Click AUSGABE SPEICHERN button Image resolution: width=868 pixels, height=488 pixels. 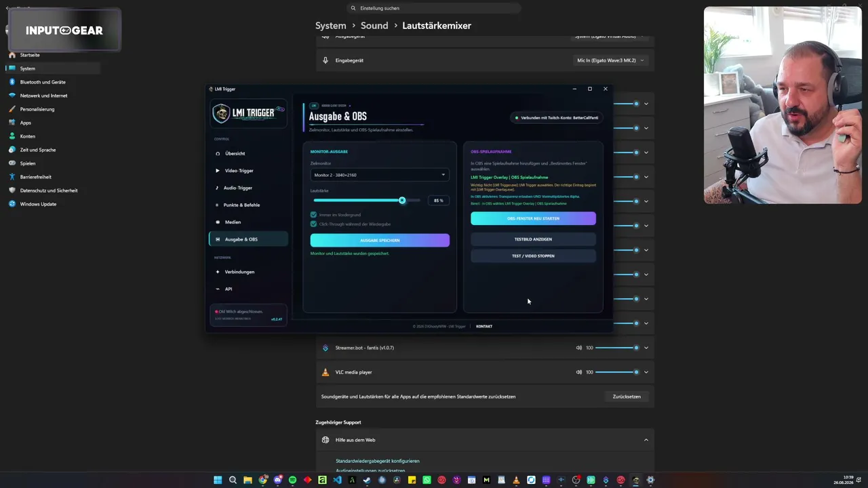tap(380, 240)
